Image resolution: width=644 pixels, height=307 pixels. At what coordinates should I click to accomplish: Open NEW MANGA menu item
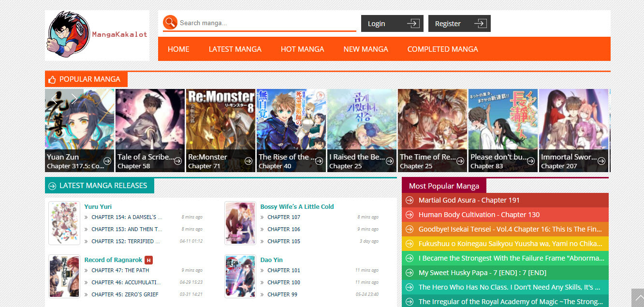pos(366,49)
